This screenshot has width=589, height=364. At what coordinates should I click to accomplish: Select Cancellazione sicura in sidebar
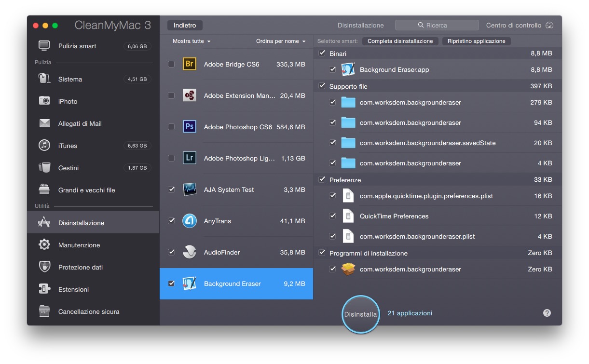[x=93, y=311]
